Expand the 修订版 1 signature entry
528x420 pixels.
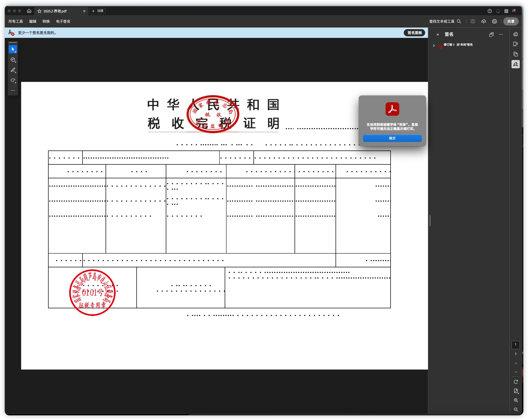pos(434,45)
